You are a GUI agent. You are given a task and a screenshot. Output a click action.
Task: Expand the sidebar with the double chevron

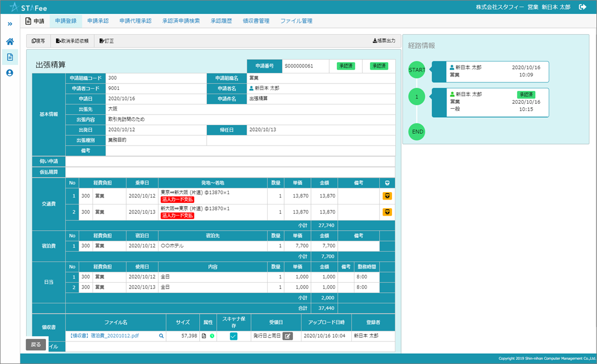pos(10,24)
